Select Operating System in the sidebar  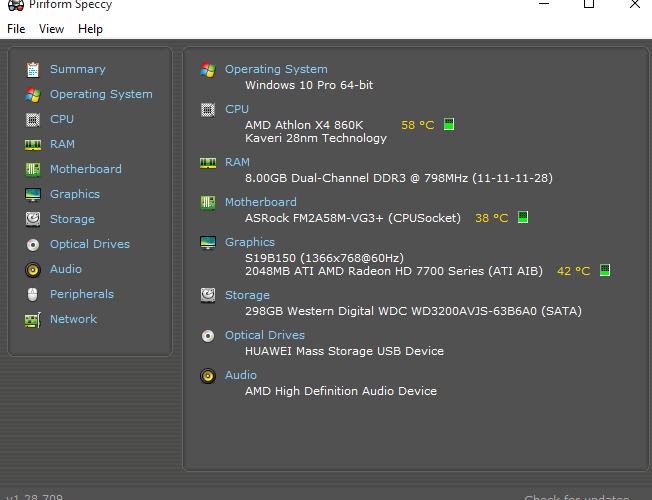coord(101,94)
